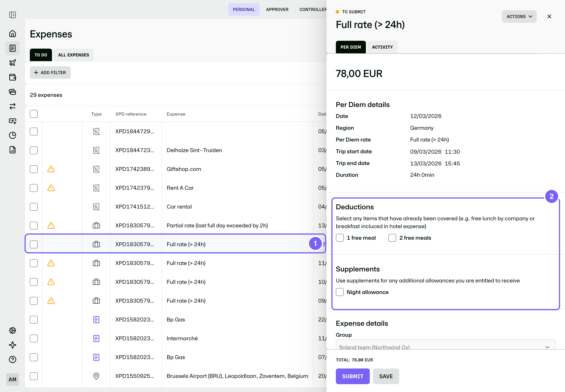Open the Wallet icon in sidebar

coord(13,77)
